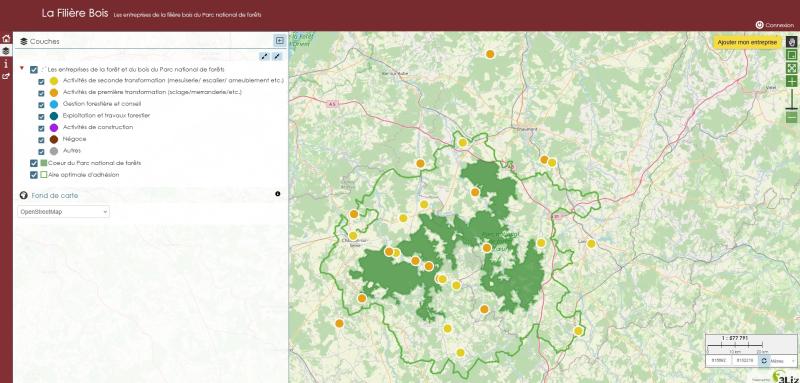This screenshot has width=800, height=383.
Task: Zoom out with the minus button
Action: click(x=791, y=117)
